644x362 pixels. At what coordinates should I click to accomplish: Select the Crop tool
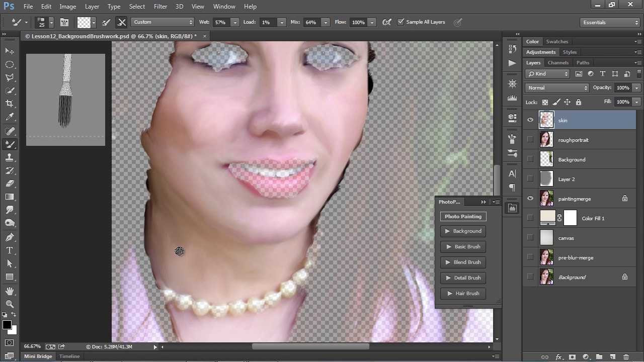click(x=10, y=104)
